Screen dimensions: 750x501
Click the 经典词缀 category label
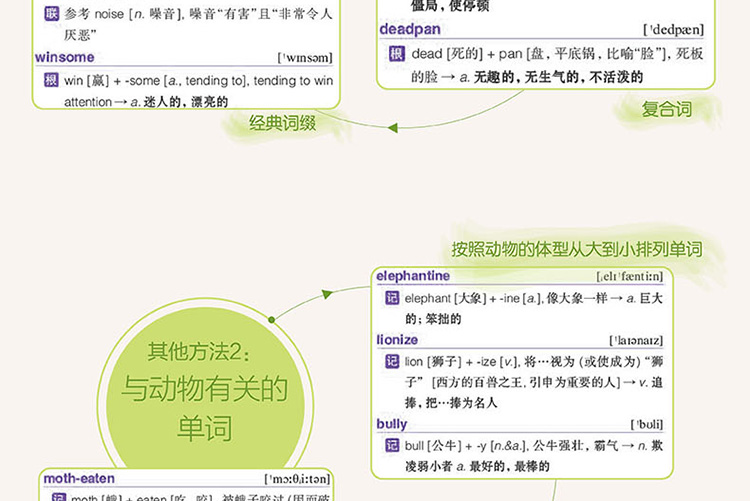[x=283, y=124]
